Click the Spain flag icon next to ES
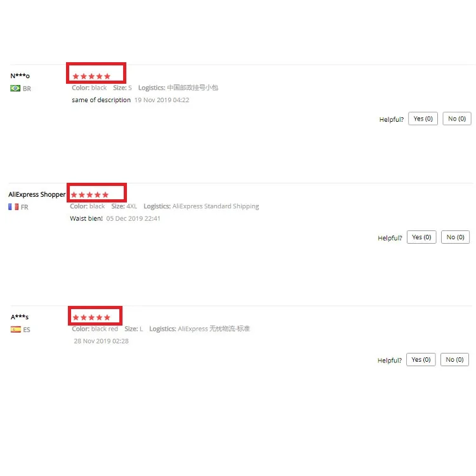476x476 pixels. [16, 329]
